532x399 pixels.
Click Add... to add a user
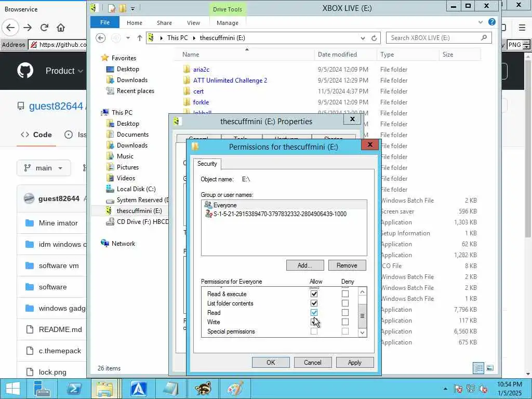point(305,265)
